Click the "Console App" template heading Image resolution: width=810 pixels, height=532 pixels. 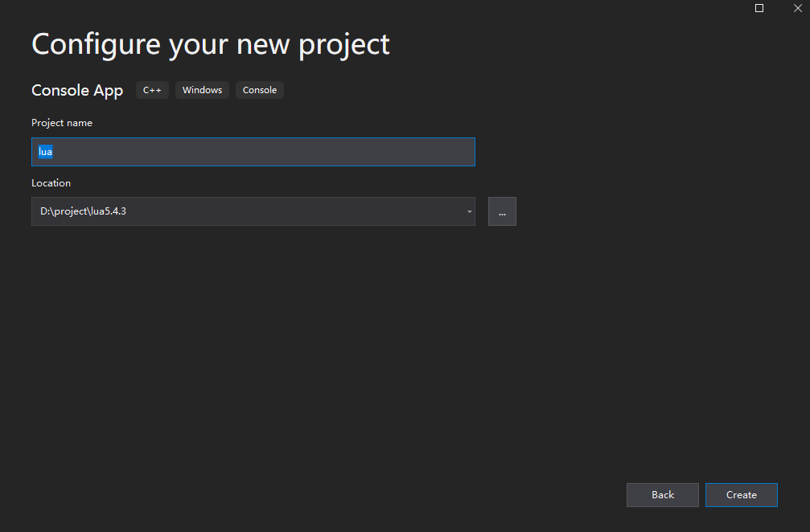77,90
